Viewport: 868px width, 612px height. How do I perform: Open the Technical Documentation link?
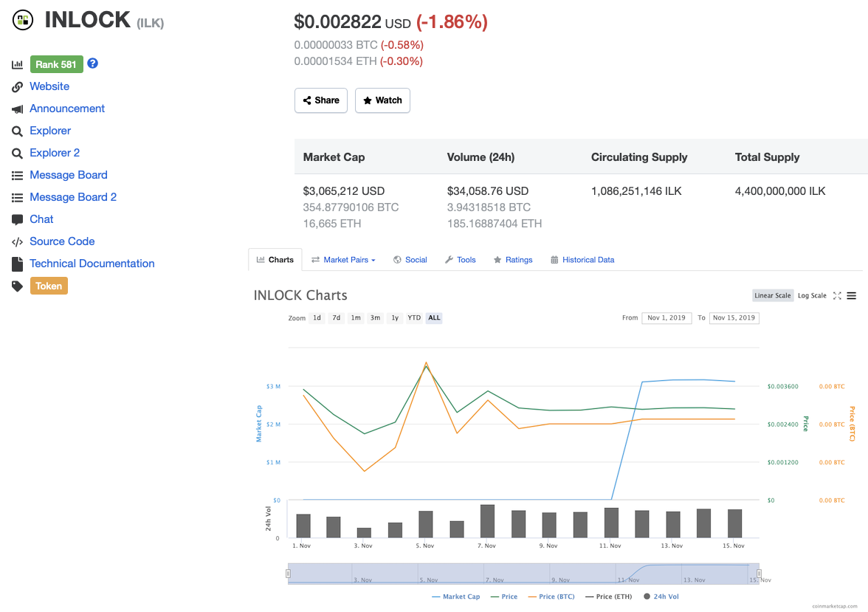(x=92, y=264)
